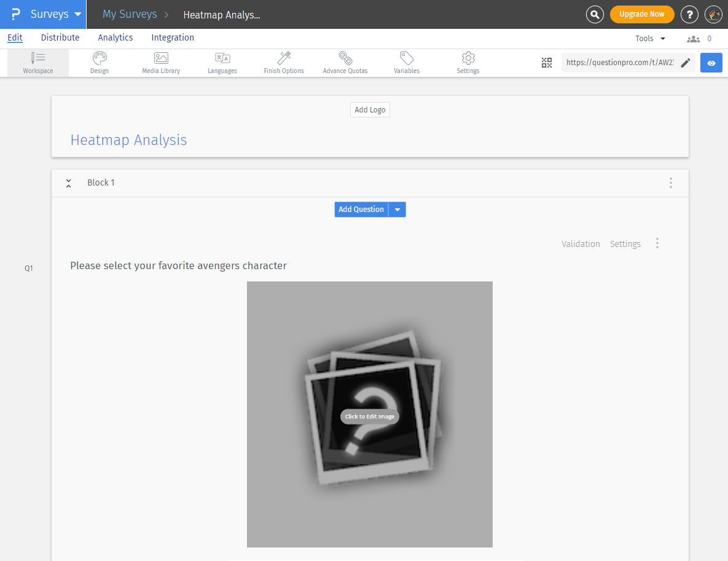Open the Variables panel
The width and height of the screenshot is (728, 561).
coord(406,62)
